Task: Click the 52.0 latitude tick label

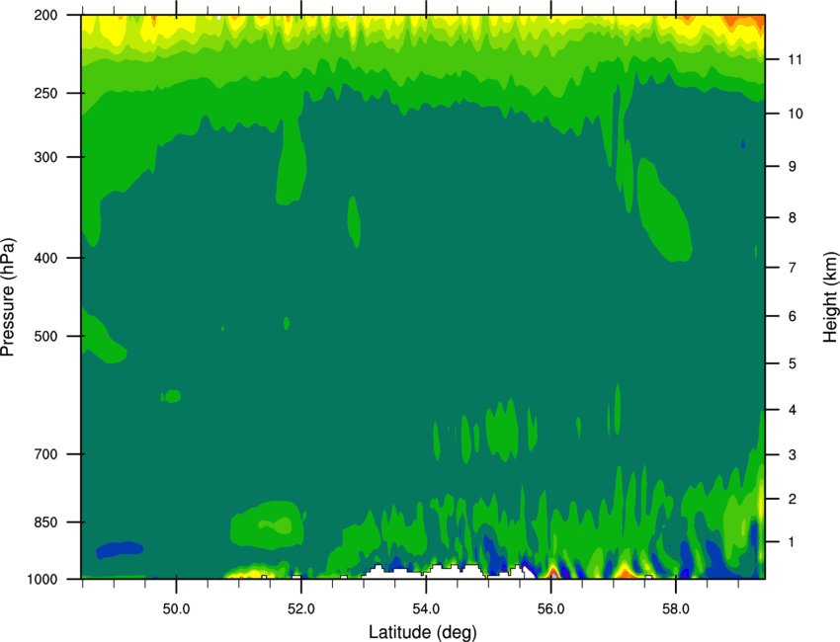Action: [x=301, y=609]
